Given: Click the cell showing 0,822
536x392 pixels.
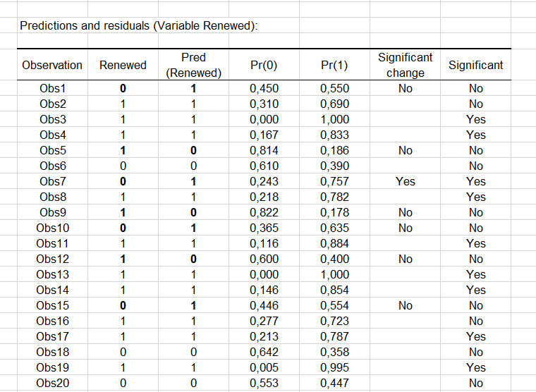Looking at the screenshot, I should (264, 213).
